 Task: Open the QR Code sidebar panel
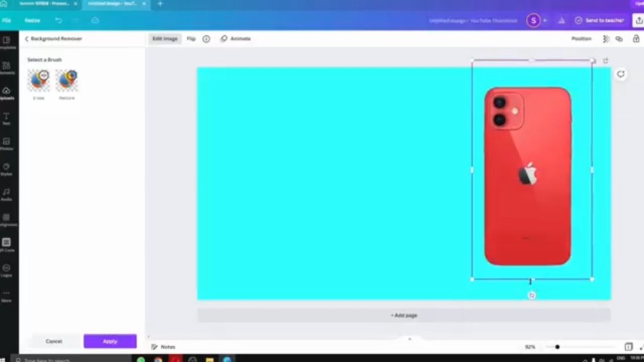(x=6, y=245)
